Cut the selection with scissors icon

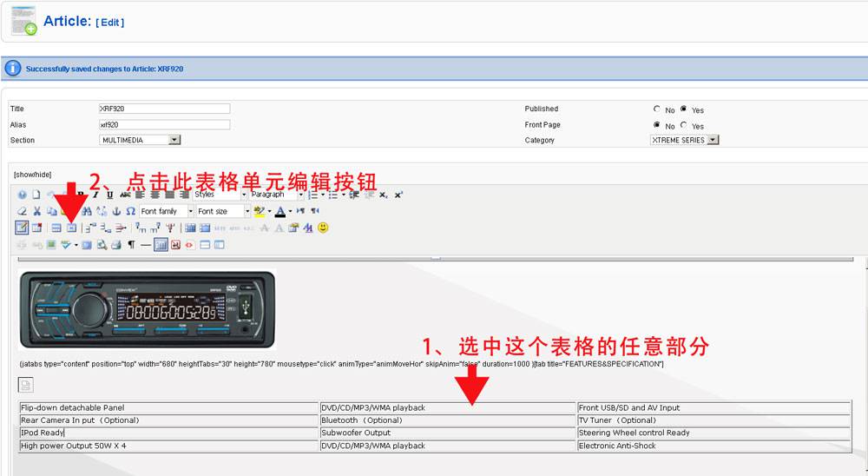tap(37, 211)
